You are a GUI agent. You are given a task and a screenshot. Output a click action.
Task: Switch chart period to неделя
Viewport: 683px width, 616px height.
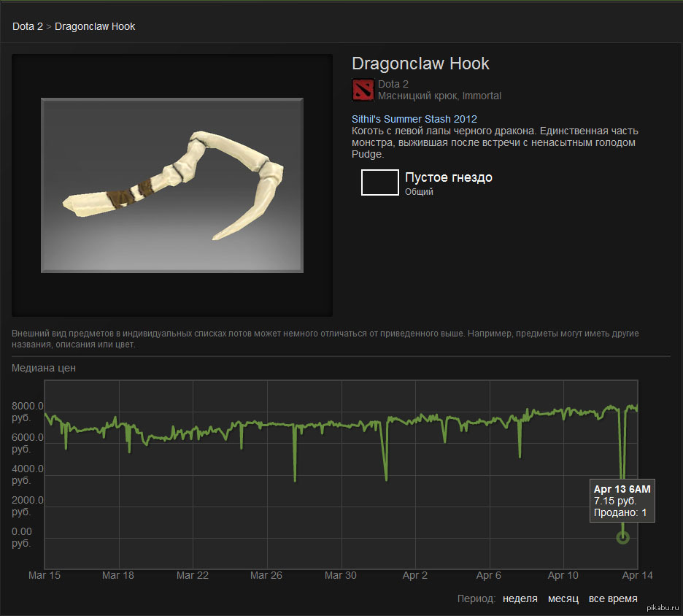click(x=520, y=598)
